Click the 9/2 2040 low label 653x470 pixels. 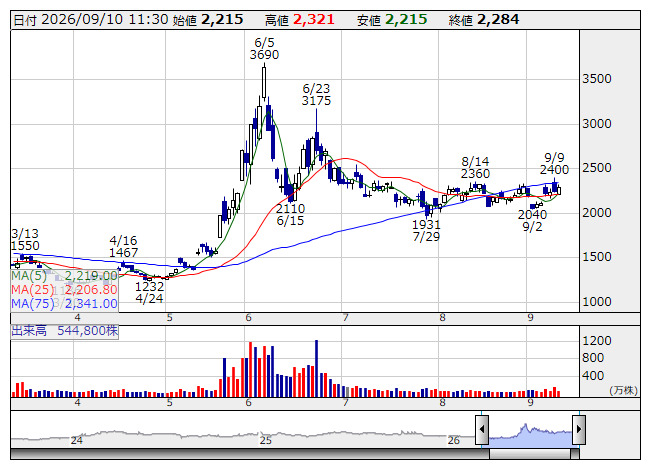[532, 221]
